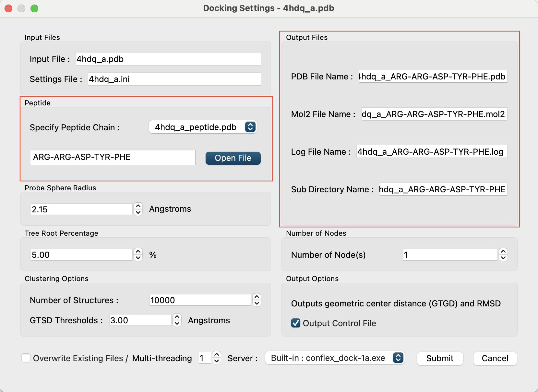
Task: Increase the Number of Node(s) stepper
Action: click(x=503, y=251)
